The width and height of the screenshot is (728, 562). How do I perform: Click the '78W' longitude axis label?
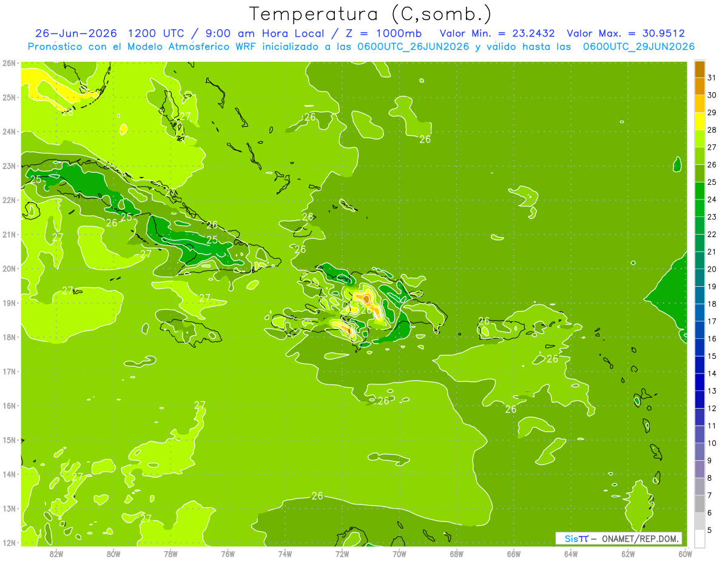(x=170, y=554)
